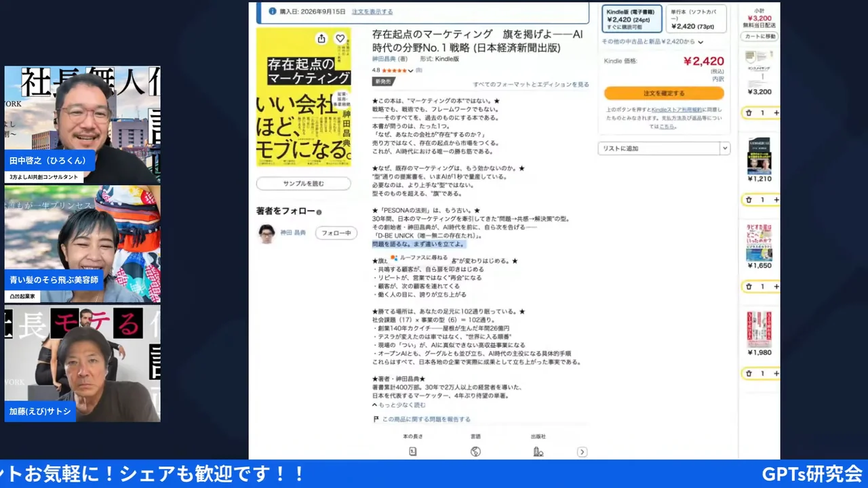Screen dimensions: 868x488
Task: Click the flag icon beside the report link
Action: click(x=376, y=420)
